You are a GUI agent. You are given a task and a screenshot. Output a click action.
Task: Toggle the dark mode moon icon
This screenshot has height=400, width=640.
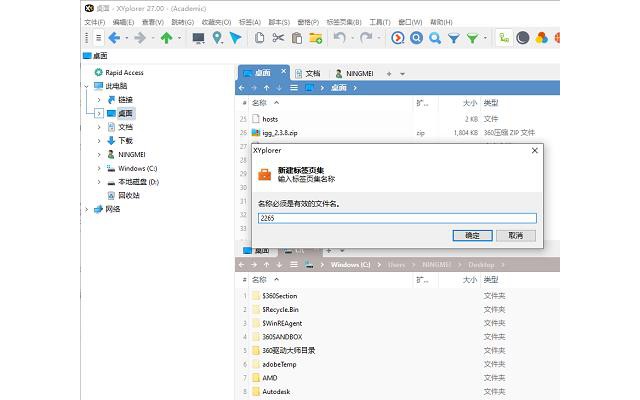523,38
